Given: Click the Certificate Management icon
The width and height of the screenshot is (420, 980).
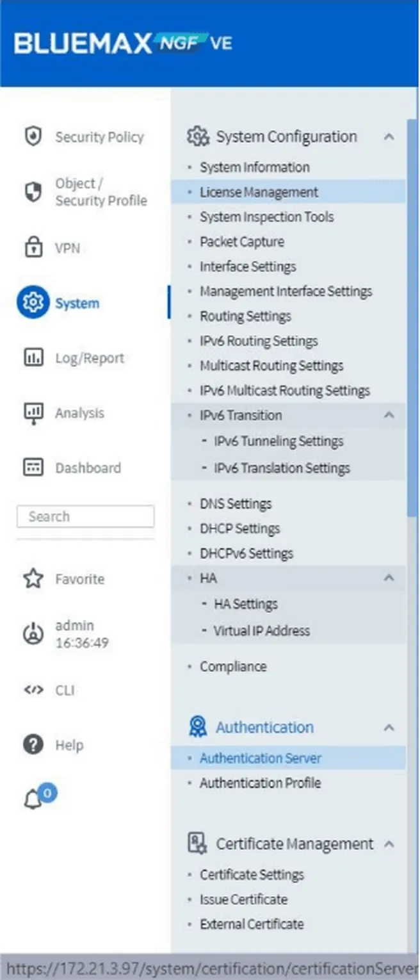Looking at the screenshot, I should pyautogui.click(x=198, y=844).
